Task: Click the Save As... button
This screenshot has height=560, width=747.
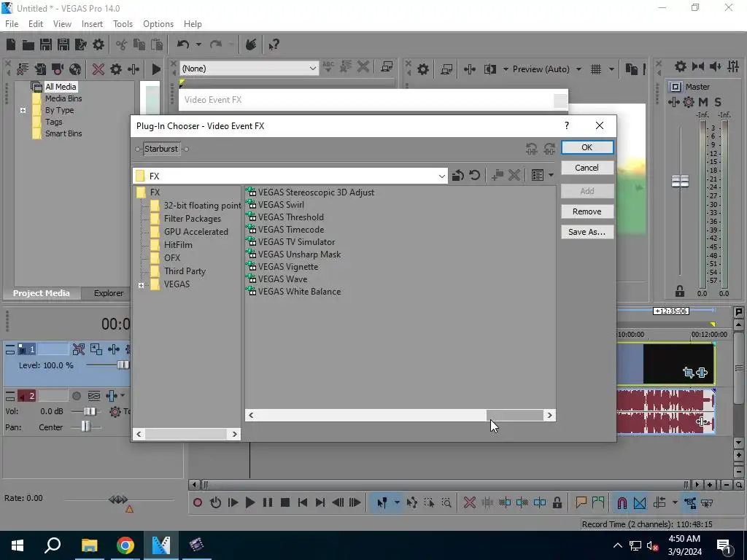Action: (x=587, y=232)
